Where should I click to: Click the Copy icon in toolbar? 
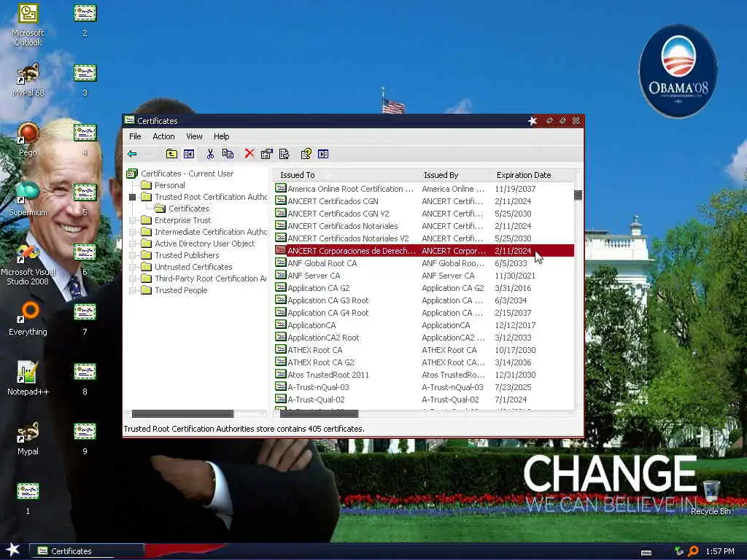point(228,154)
